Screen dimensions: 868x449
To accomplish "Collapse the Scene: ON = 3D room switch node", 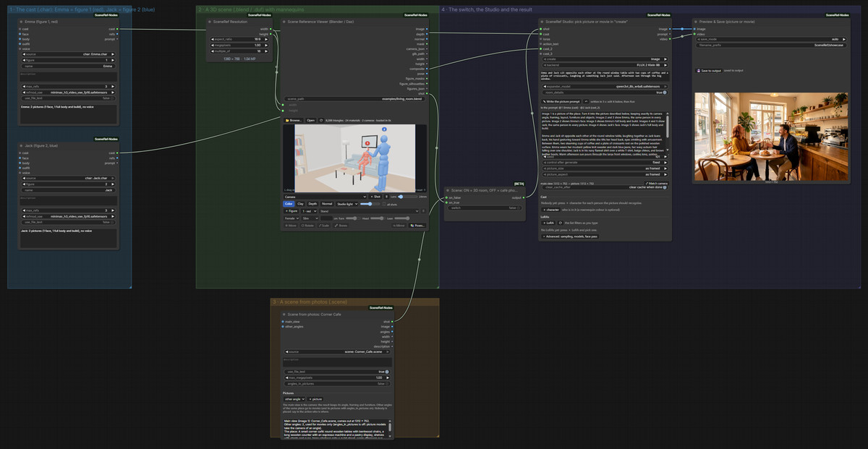I will 447,189.
